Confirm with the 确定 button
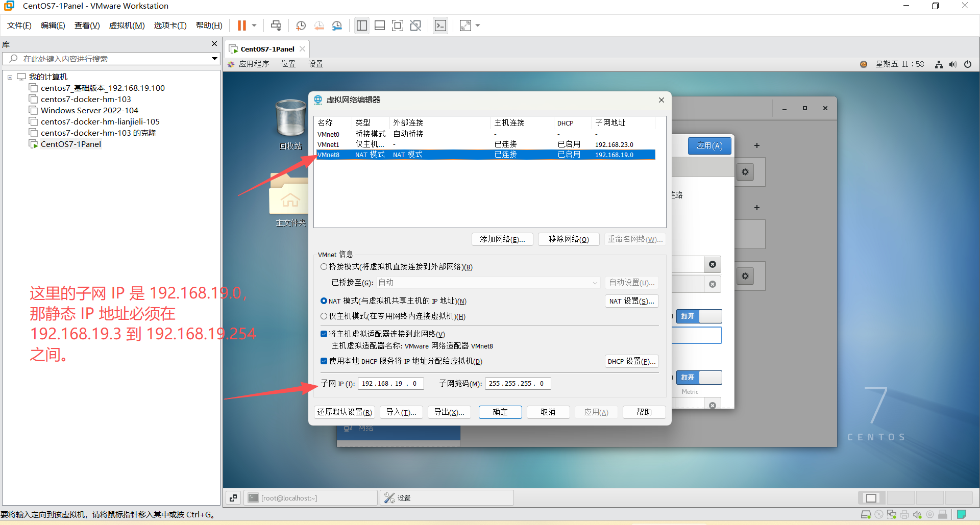 [x=500, y=412]
